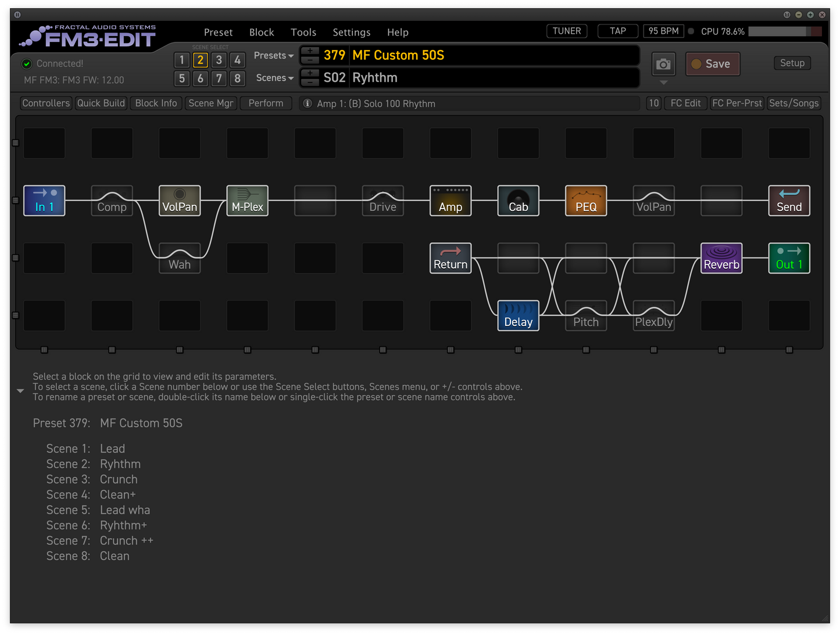Click the Connected status check icon

26,63
